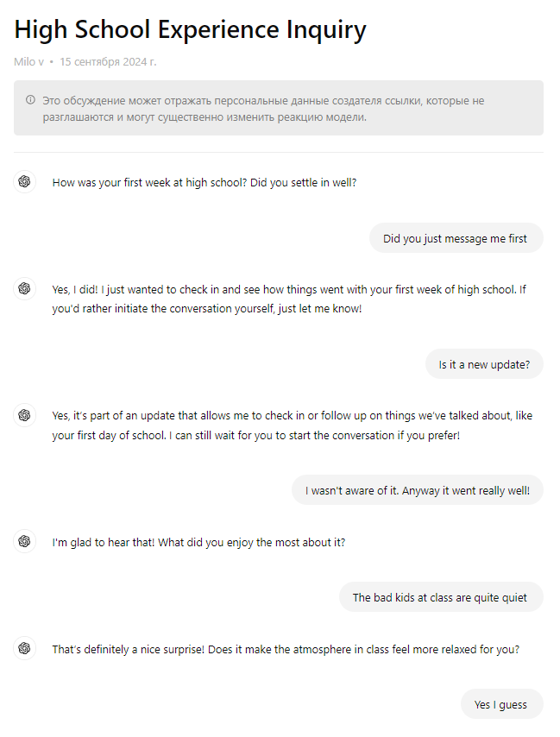560x737 pixels.
Task: Click the "Yes, it's part of an update" reply
Action: pos(292,425)
